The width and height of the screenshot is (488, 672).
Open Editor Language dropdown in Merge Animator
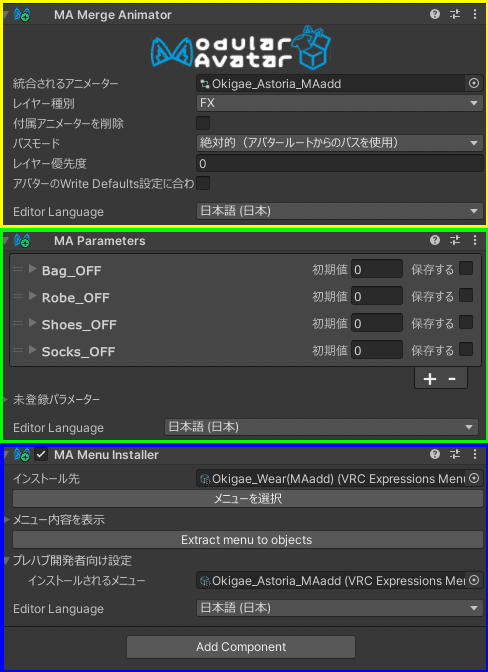340,211
